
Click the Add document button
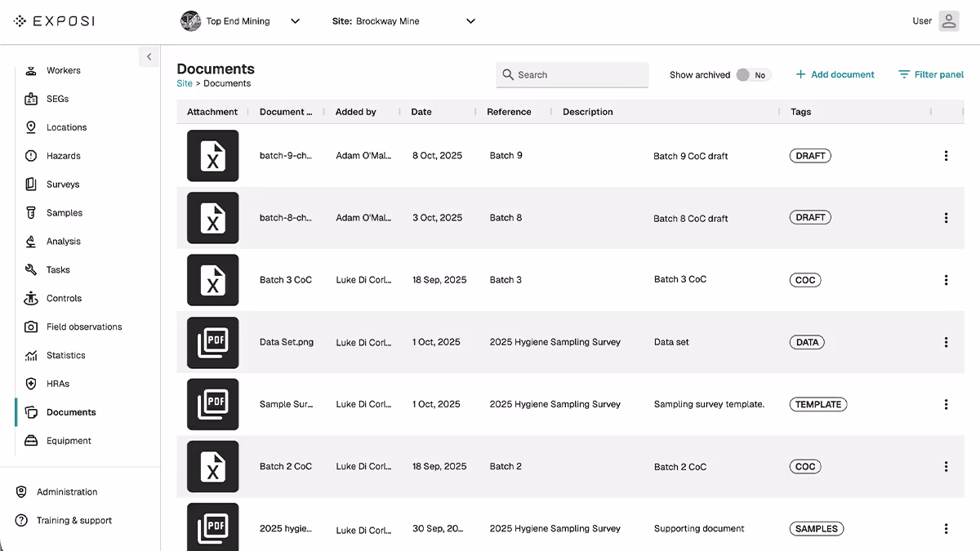coord(835,74)
